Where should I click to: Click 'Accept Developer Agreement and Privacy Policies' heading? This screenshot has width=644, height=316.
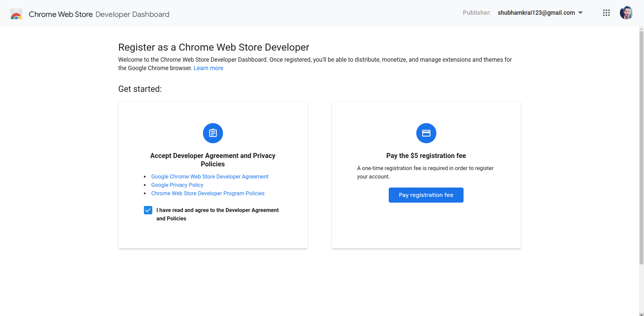(213, 160)
